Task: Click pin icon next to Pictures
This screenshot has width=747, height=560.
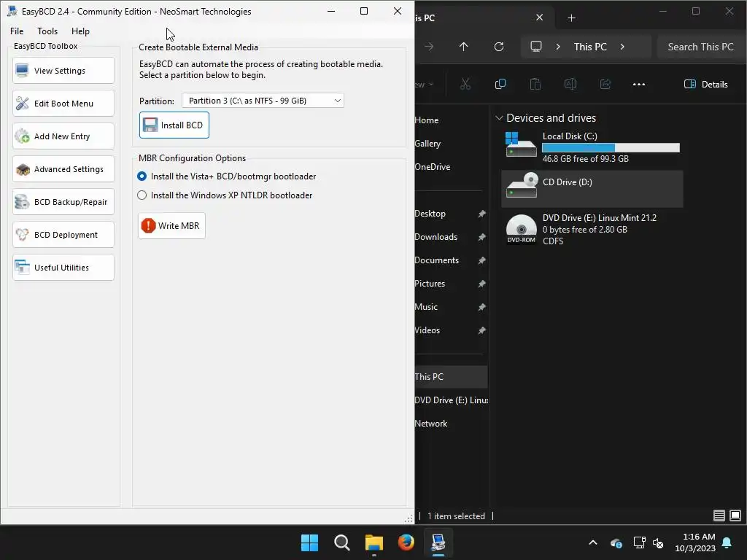Action: click(481, 284)
